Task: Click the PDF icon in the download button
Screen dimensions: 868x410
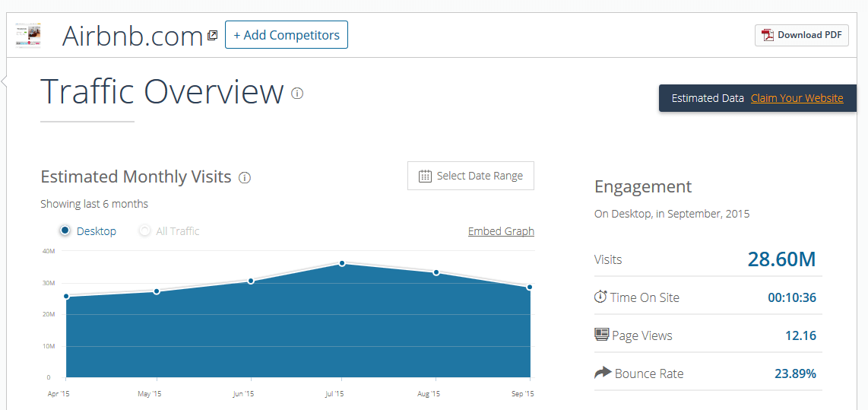Action: click(768, 35)
